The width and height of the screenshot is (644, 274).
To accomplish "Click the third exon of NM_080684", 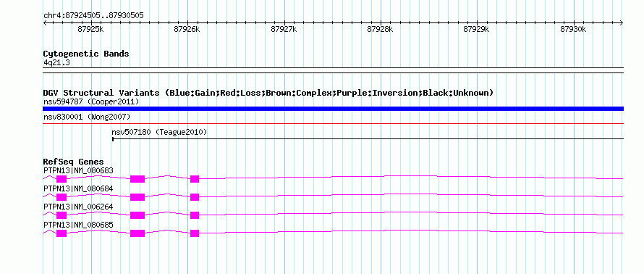I will (x=195, y=197).
